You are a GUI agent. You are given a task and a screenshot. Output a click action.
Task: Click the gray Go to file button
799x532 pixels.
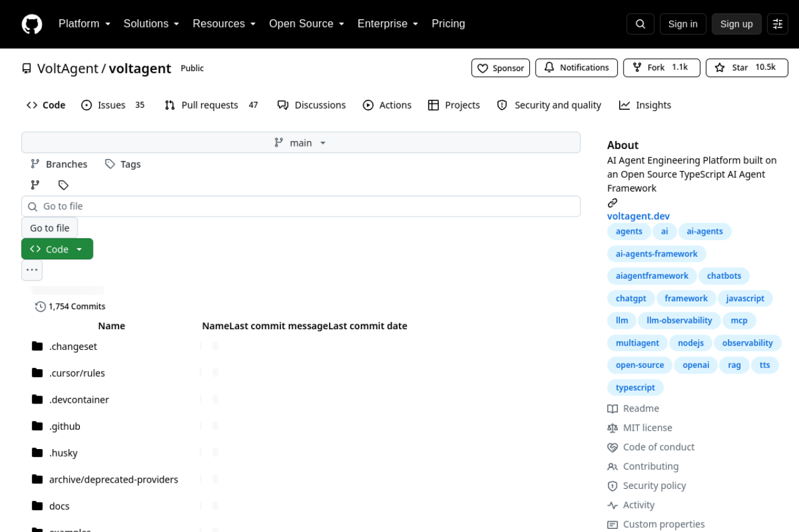click(50, 228)
